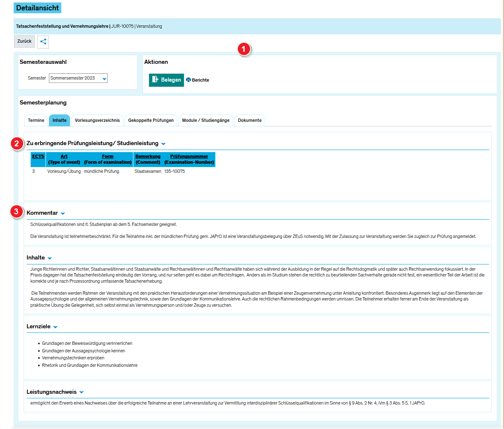Click the red annotation marker 1
Image resolution: width=504 pixels, height=429 pixels.
pos(244,49)
